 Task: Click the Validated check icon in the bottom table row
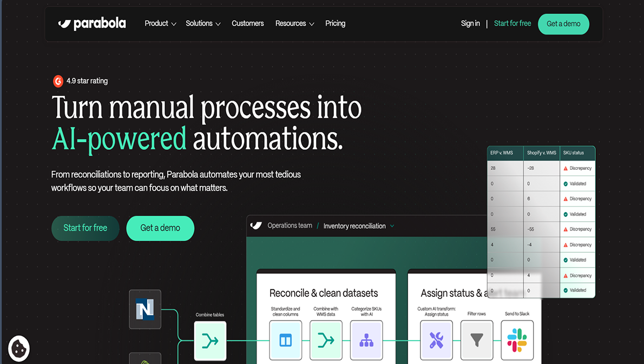coord(566,290)
